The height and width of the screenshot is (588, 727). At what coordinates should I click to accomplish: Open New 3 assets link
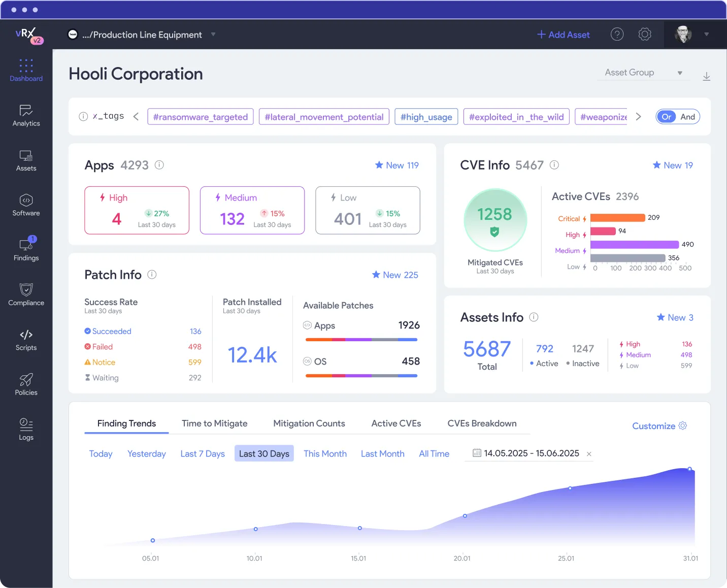click(x=675, y=317)
